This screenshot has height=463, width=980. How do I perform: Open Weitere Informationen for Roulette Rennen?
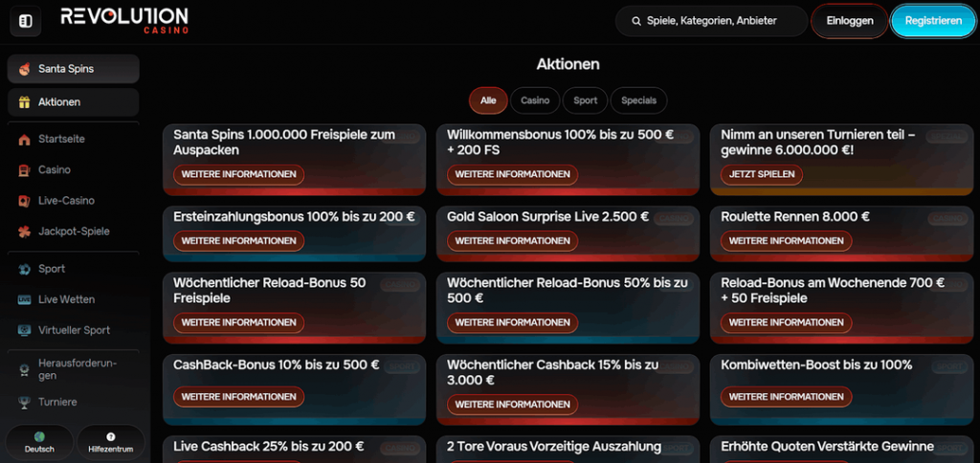pyautogui.click(x=786, y=241)
